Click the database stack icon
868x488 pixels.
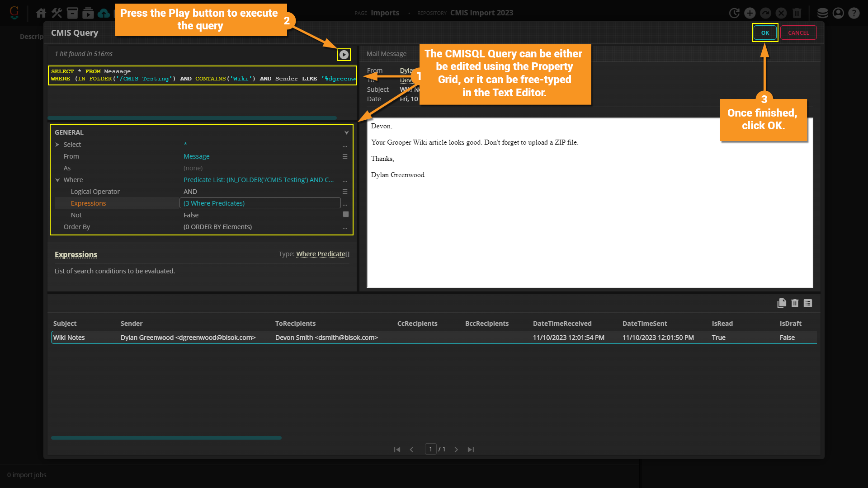coord(823,13)
